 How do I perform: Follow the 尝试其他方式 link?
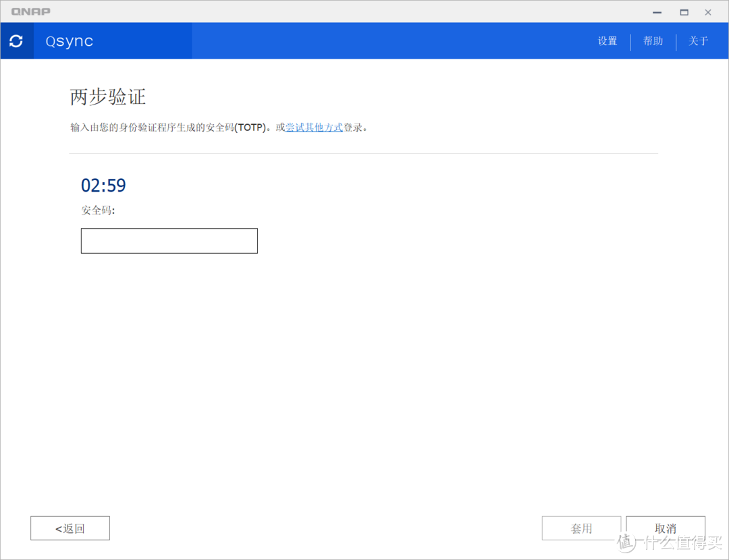(314, 128)
